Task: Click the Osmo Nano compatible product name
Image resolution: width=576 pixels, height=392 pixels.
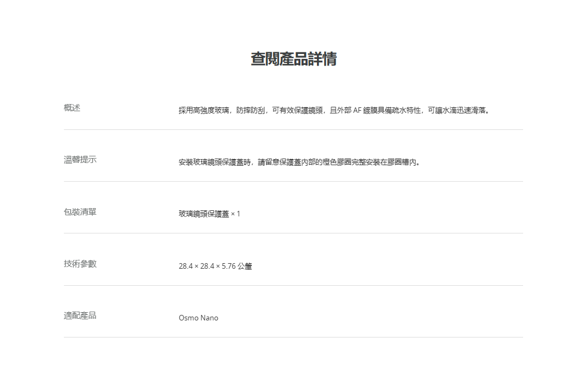Action: pos(198,318)
